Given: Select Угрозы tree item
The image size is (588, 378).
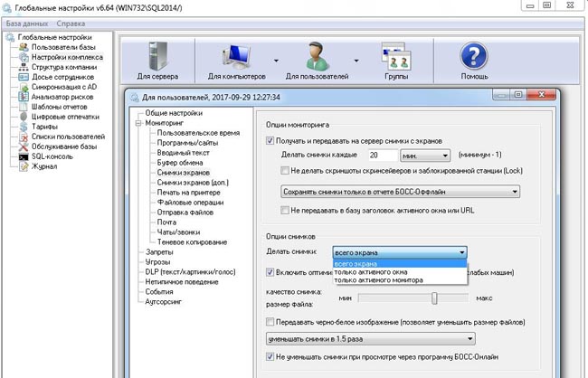Looking at the screenshot, I should (x=157, y=262).
